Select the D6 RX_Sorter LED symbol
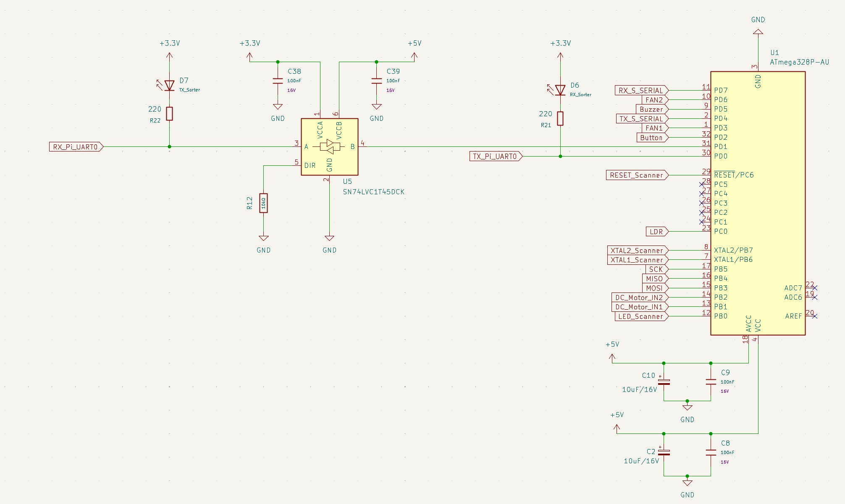The width and height of the screenshot is (845, 504). tap(560, 90)
